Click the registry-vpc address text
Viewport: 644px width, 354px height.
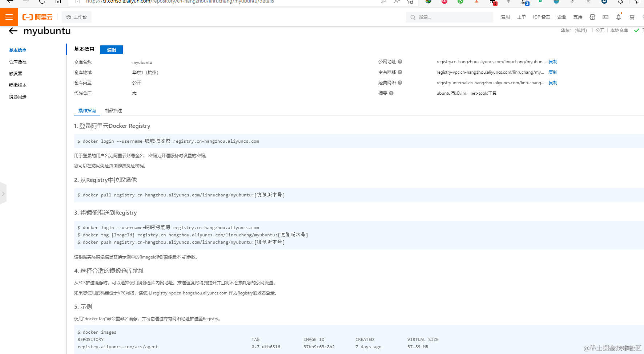[x=490, y=72]
